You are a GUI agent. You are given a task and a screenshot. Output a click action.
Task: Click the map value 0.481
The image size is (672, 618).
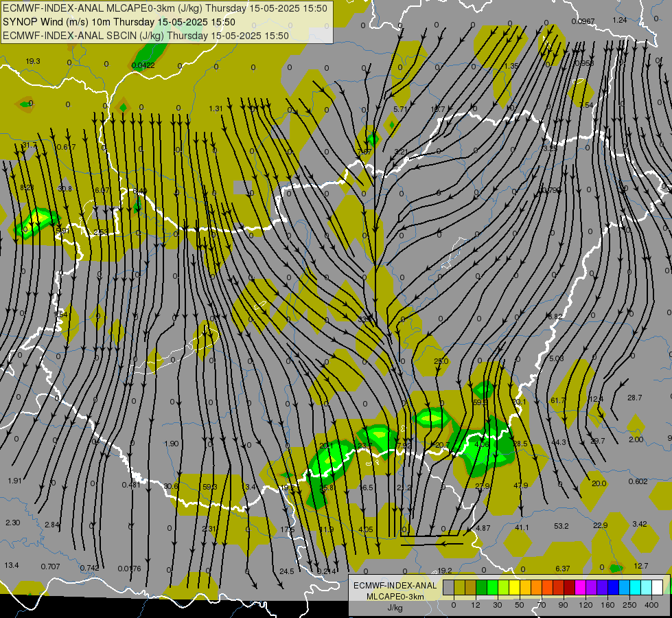coord(131,485)
